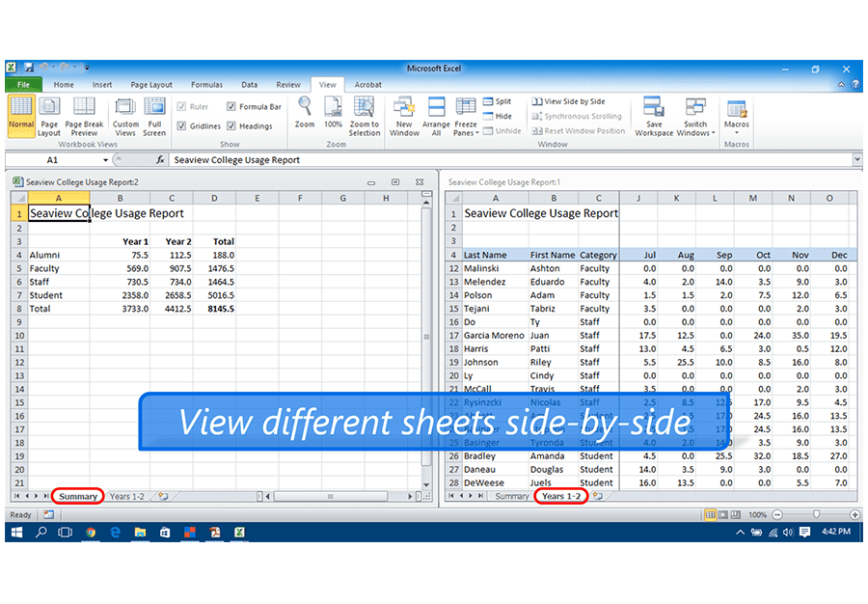
Task: Click the 100% zoom level in status bar
Action: coord(757,515)
